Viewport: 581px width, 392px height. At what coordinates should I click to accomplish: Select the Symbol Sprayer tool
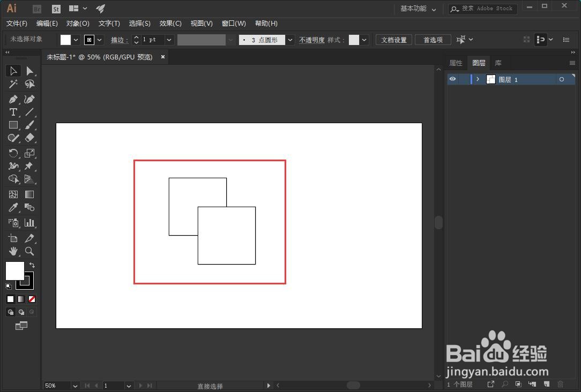(13, 223)
